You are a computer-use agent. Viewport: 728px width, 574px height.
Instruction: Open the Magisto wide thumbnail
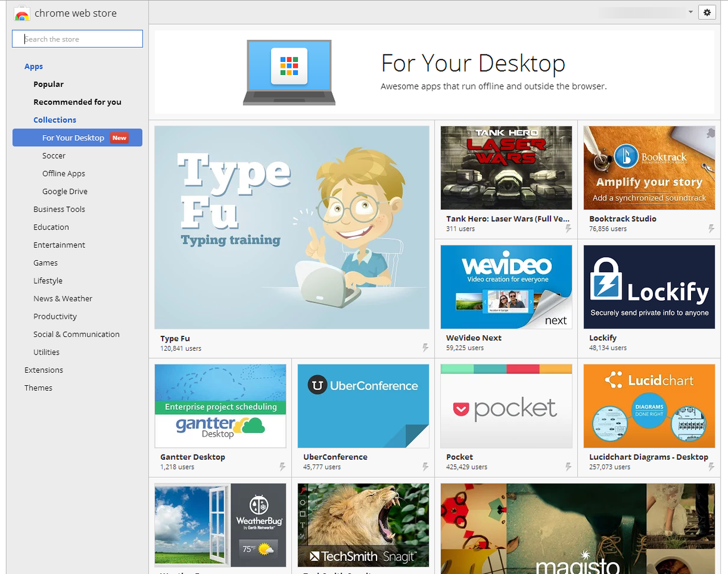(578, 529)
